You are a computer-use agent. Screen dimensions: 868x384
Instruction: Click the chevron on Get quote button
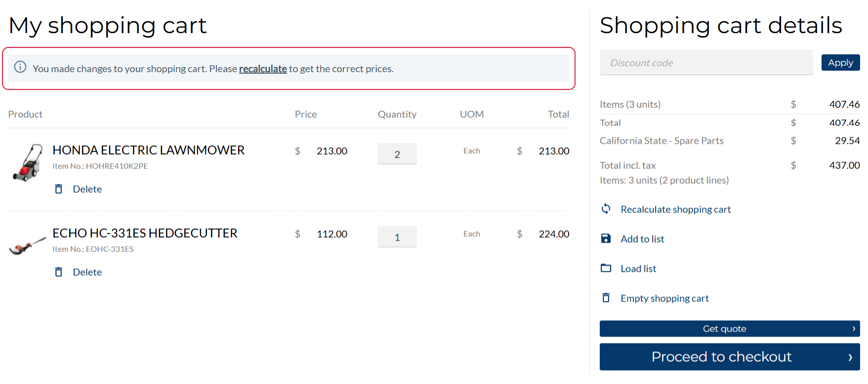(854, 329)
